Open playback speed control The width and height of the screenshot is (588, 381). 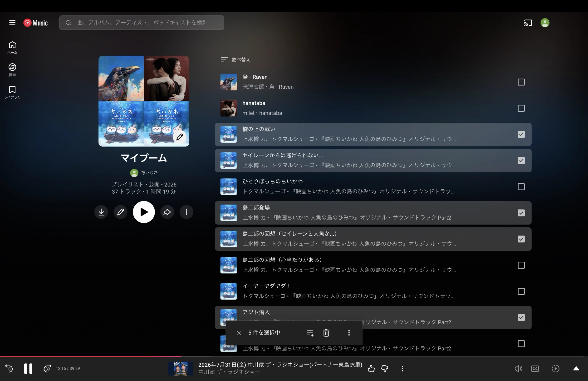click(555, 369)
